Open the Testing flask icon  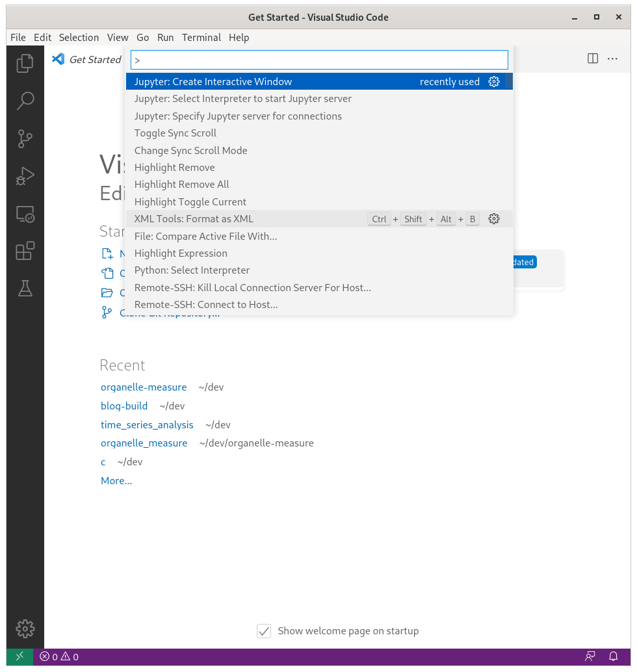(25, 289)
